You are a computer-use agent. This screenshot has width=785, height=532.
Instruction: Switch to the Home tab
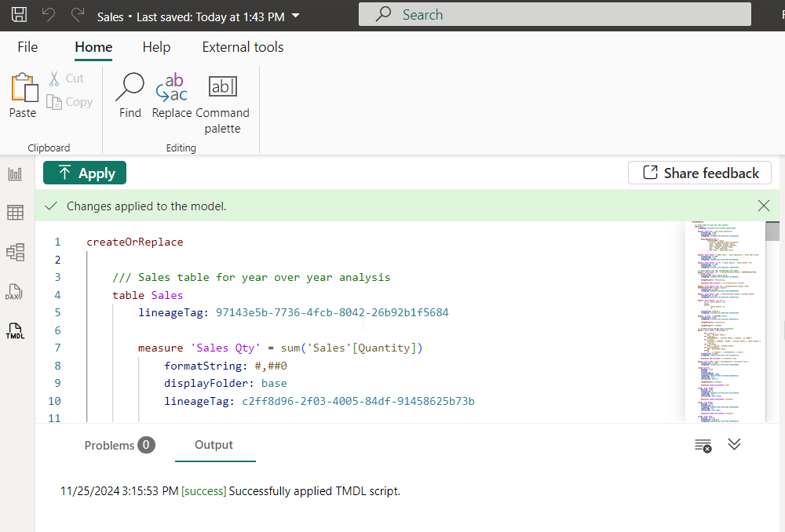(x=93, y=47)
